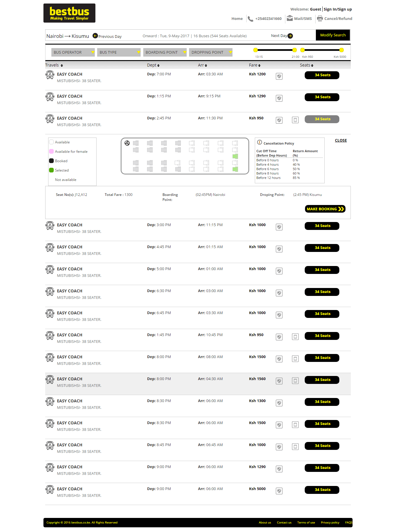Viewport: 396px width, 532px height.
Task: Click 34 Seats on the 1:15 PM bus
Action: 322,97
